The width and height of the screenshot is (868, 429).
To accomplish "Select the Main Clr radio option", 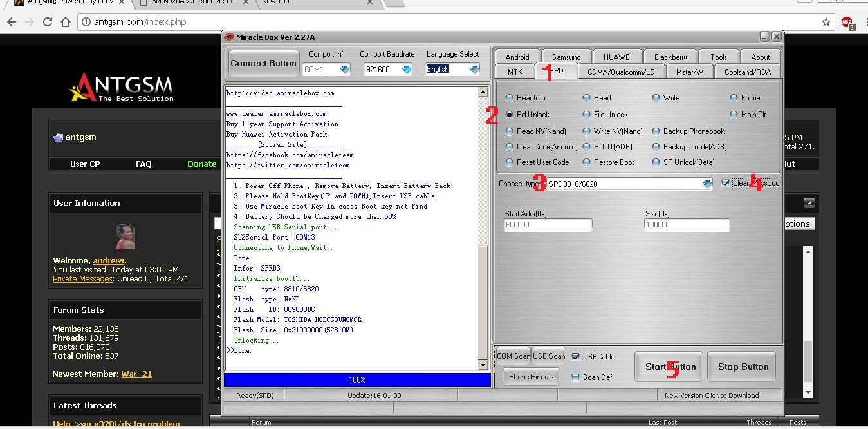I will click(x=734, y=115).
